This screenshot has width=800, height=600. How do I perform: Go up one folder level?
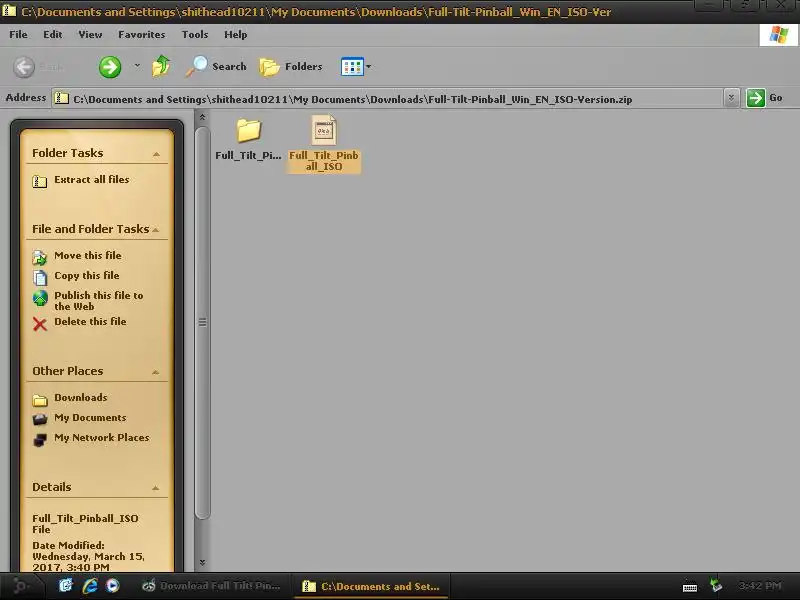coord(161,66)
